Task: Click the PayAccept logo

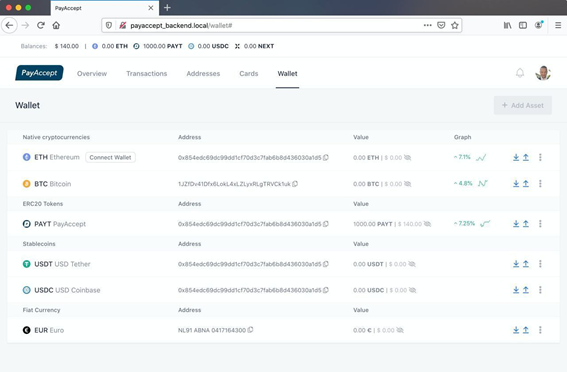Action: pyautogui.click(x=39, y=73)
